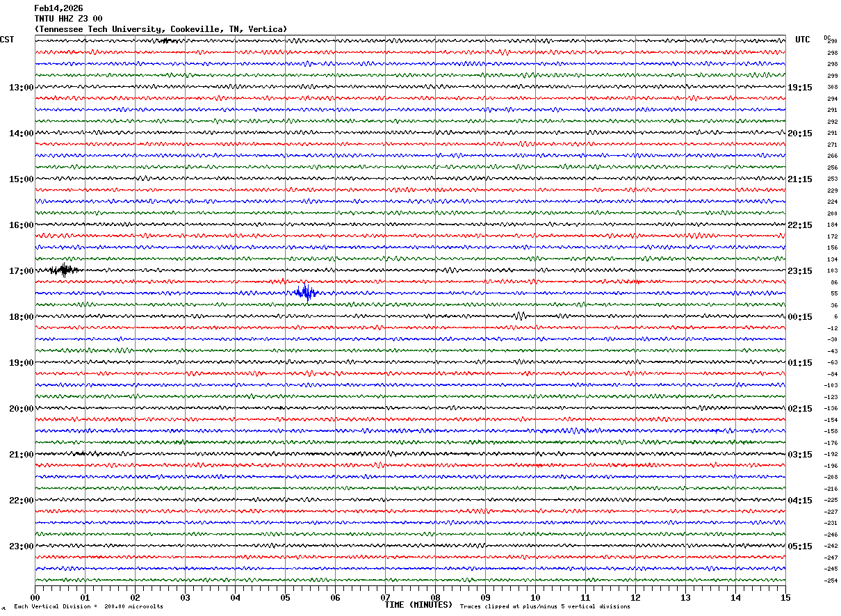This screenshot has width=841, height=616.
Task: Click the 20:15 UTC time label
Action: (x=800, y=133)
